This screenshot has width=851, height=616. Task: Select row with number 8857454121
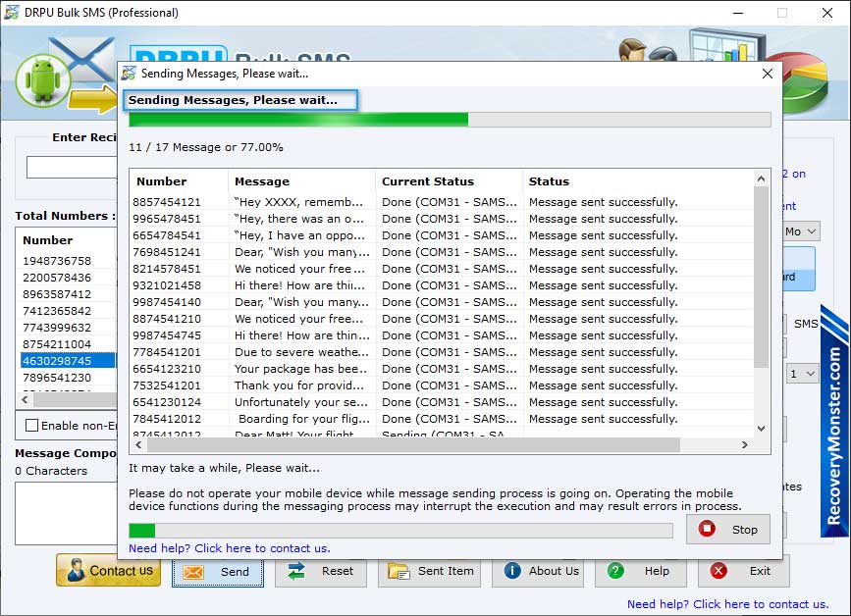click(442, 202)
